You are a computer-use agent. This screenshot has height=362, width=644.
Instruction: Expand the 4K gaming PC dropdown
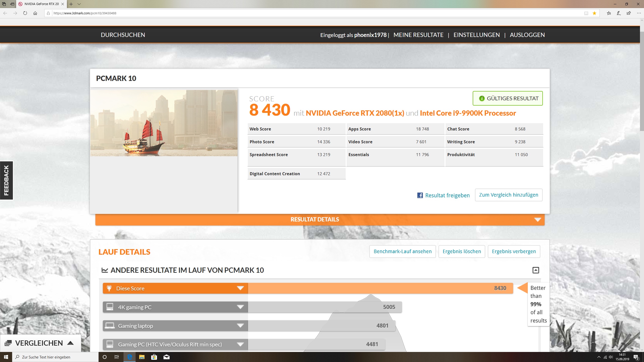(240, 307)
